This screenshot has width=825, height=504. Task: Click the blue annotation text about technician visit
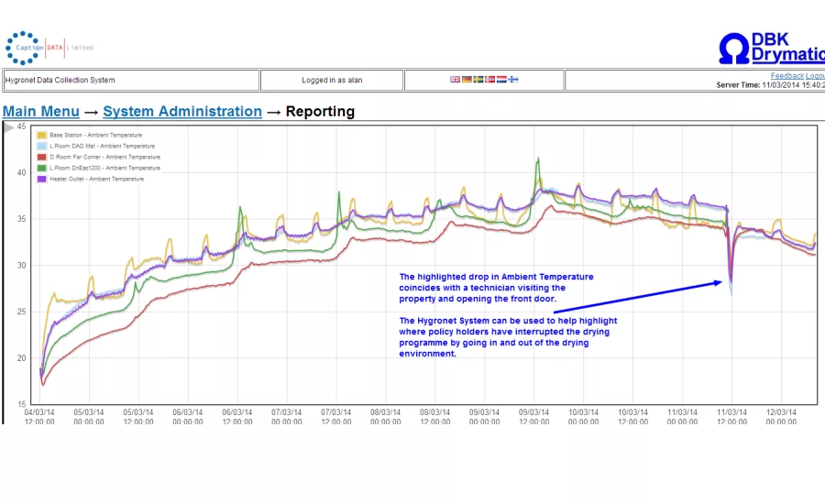[x=496, y=287]
